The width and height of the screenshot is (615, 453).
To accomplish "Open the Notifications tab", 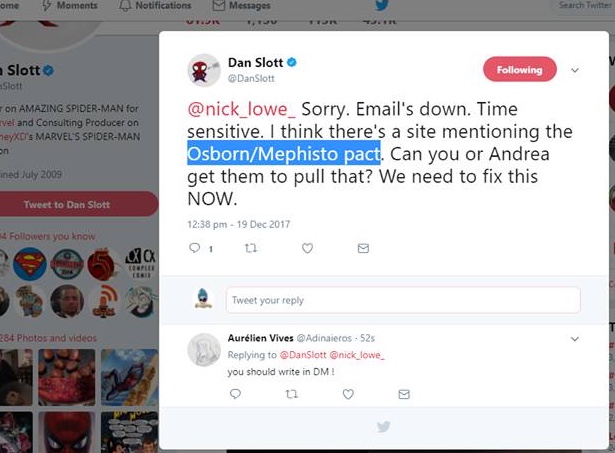I will 155,5.
